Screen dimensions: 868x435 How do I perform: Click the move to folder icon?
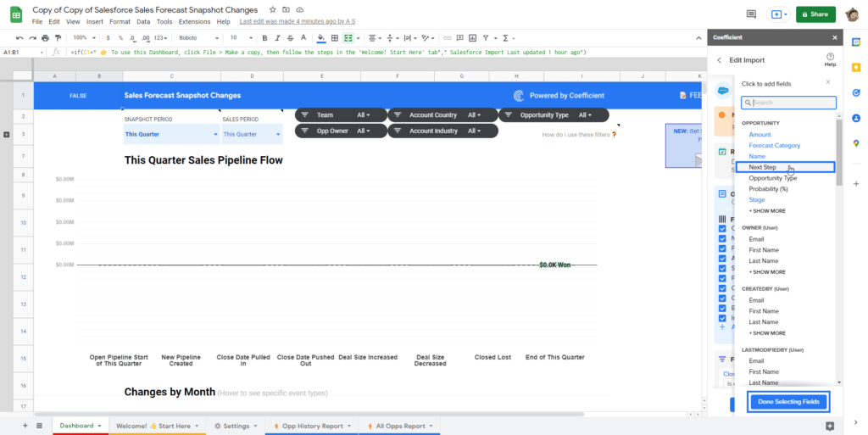click(286, 10)
